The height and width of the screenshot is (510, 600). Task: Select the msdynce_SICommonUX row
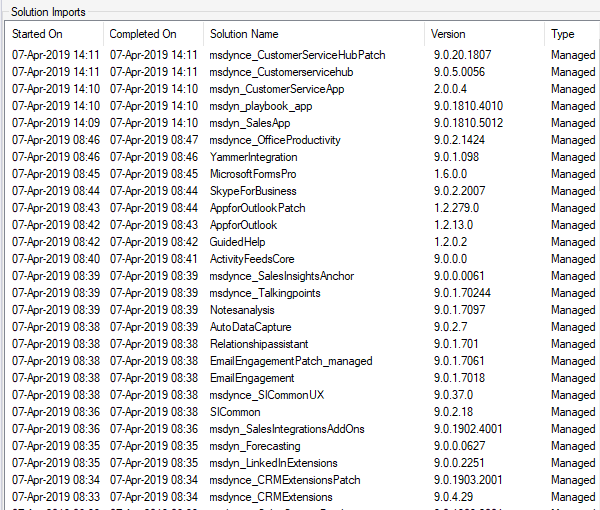302,395
